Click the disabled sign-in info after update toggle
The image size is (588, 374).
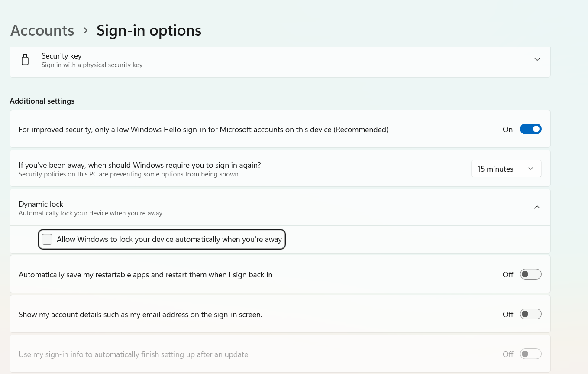pos(530,354)
